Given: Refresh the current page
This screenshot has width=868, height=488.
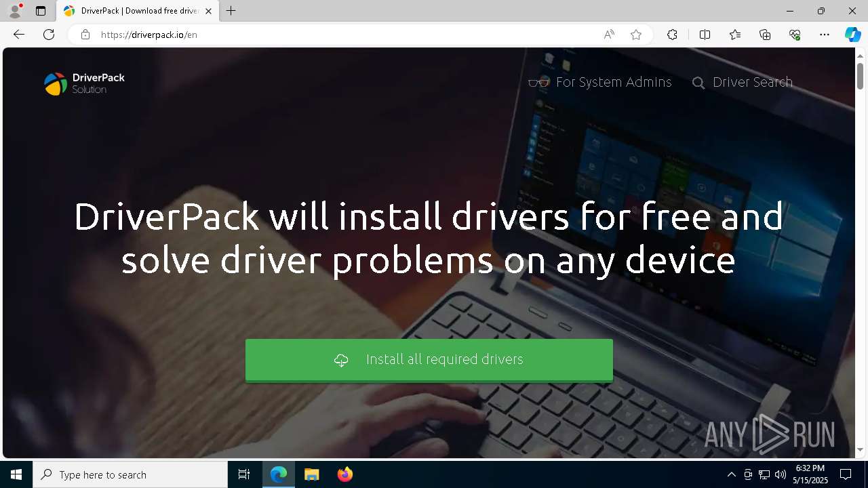Looking at the screenshot, I should 49,35.
